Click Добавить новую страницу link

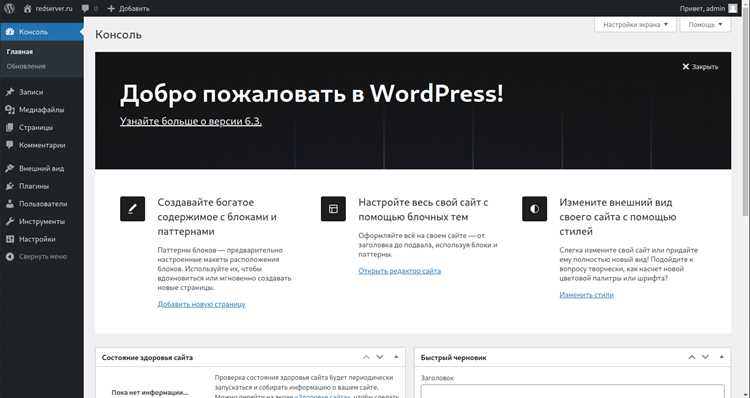201,304
